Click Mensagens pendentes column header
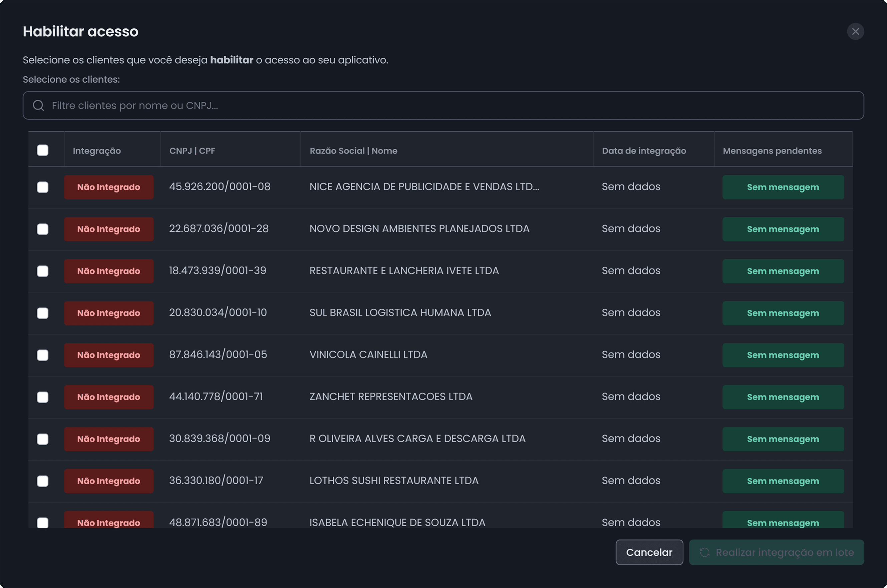The height and width of the screenshot is (588, 887). [x=772, y=151]
